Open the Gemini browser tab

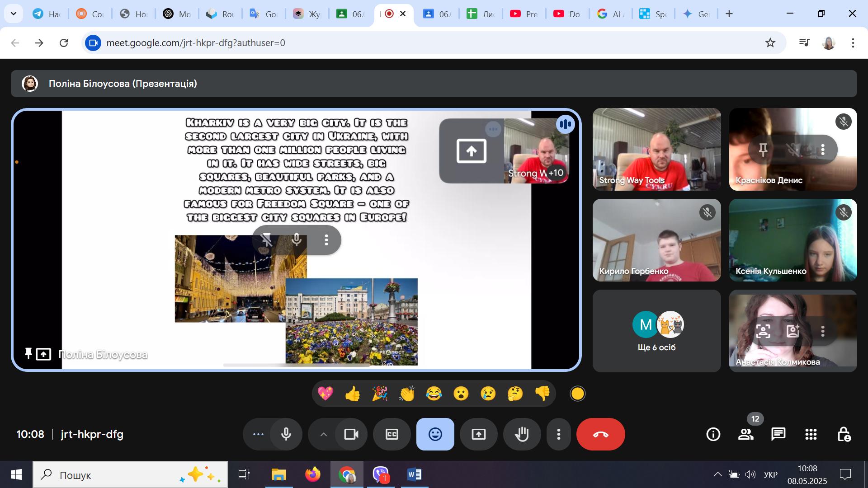tap(696, 14)
